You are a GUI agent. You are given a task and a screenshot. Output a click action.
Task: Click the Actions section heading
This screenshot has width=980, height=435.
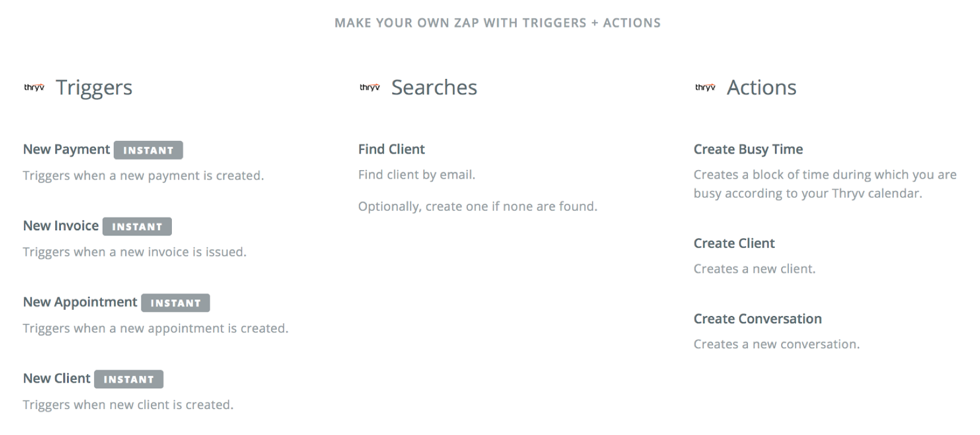pos(761,87)
